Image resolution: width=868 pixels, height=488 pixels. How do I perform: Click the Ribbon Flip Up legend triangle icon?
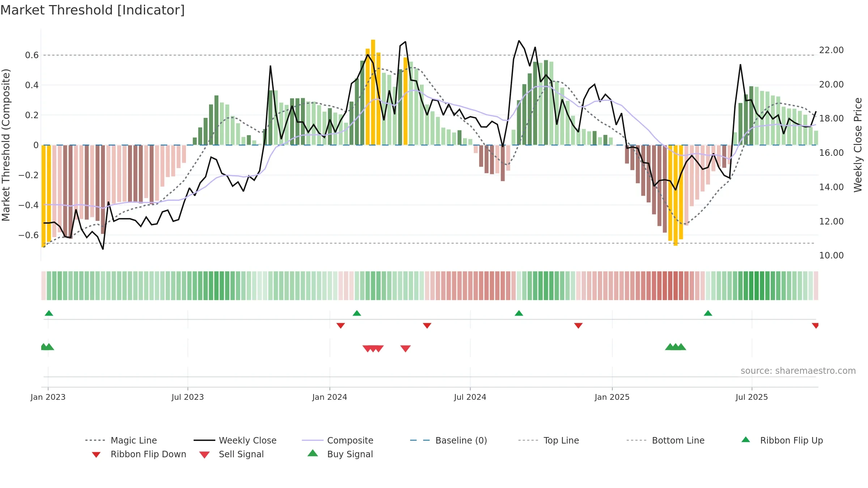746,440
